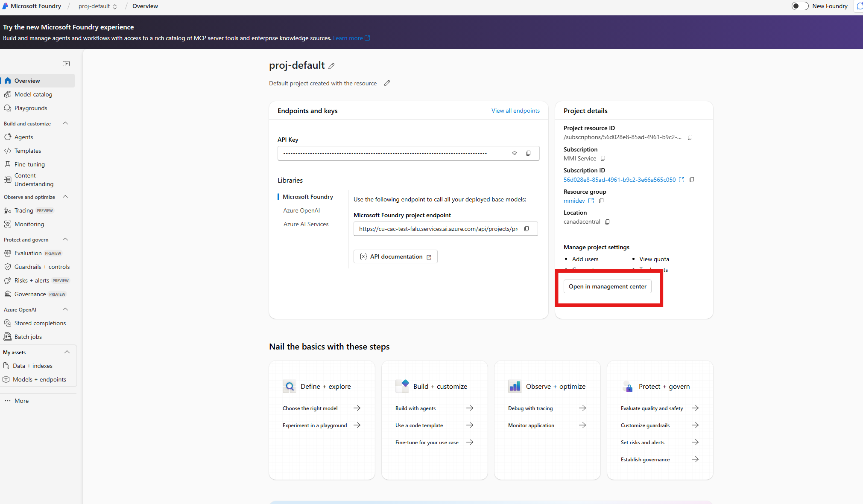This screenshot has height=504, width=863.
Task: Arrow next to Evaluate quality and safety
Action: click(695, 408)
